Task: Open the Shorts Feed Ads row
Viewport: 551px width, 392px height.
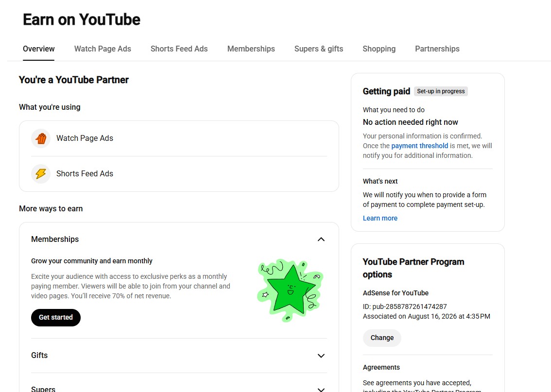Action: coord(179,174)
